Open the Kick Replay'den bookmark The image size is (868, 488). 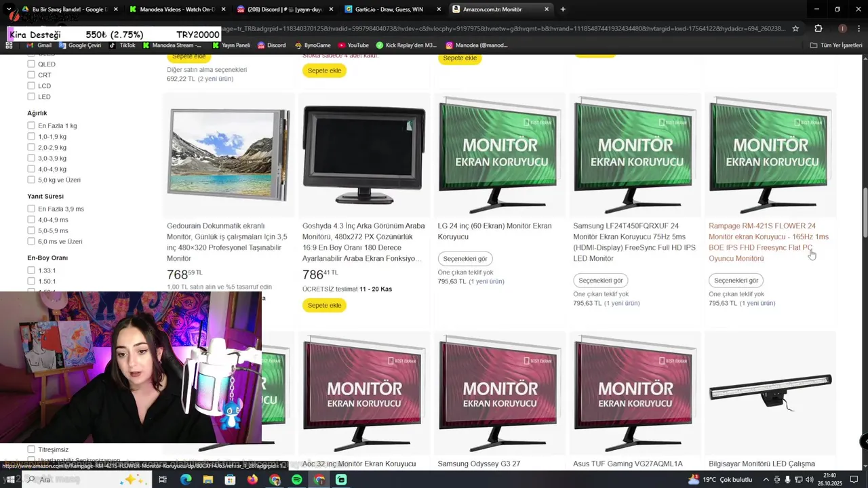click(x=406, y=45)
